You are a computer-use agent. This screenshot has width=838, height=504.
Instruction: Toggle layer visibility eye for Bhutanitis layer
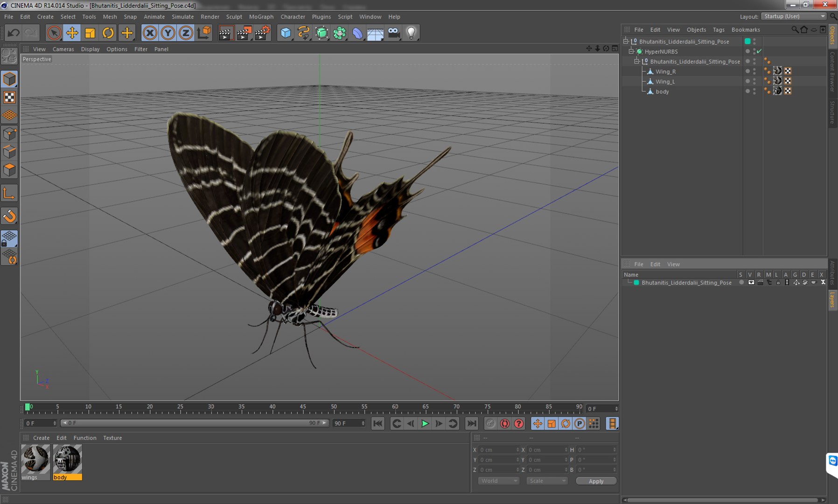751,282
